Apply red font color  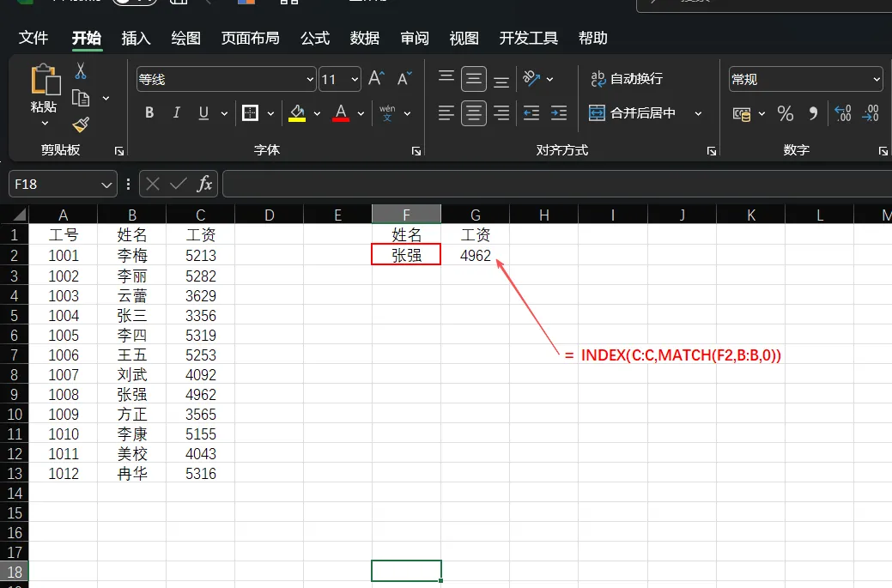(341, 113)
